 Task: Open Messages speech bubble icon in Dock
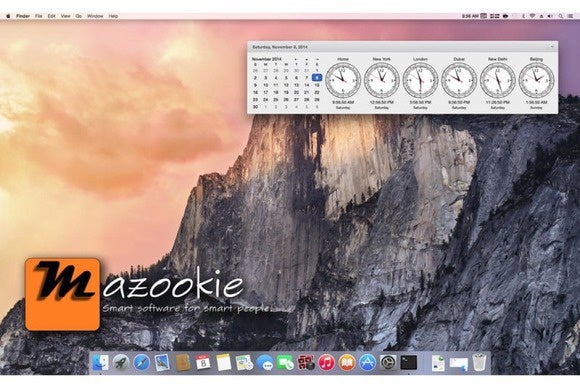point(265,362)
